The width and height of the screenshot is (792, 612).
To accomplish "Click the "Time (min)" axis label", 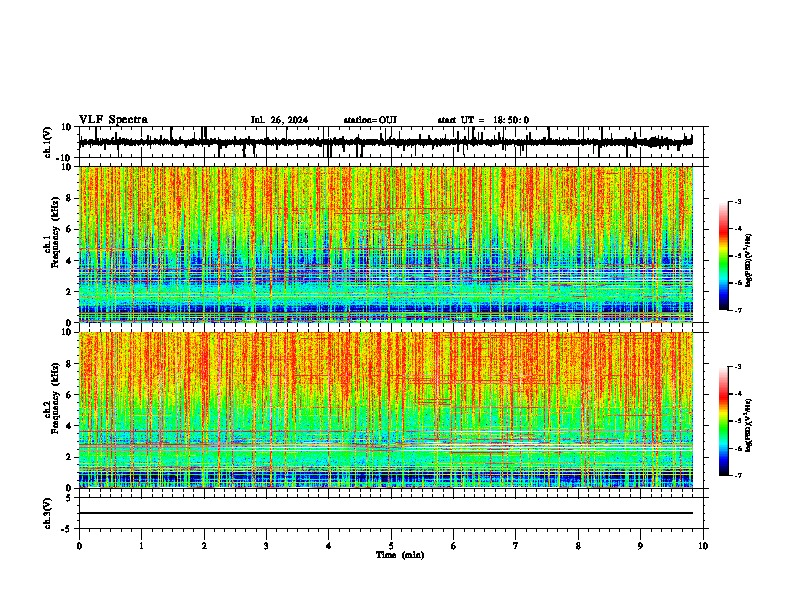I will click(x=400, y=555).
